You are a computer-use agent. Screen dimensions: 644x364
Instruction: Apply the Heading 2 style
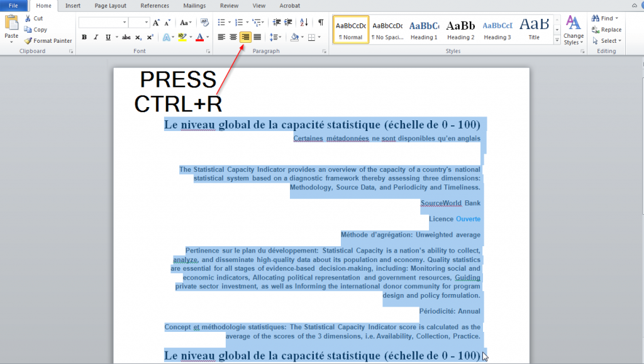(460, 30)
